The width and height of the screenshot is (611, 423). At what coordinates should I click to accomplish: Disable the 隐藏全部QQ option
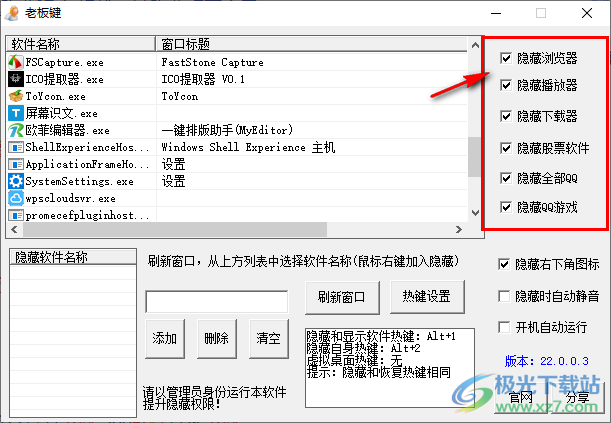pos(505,178)
